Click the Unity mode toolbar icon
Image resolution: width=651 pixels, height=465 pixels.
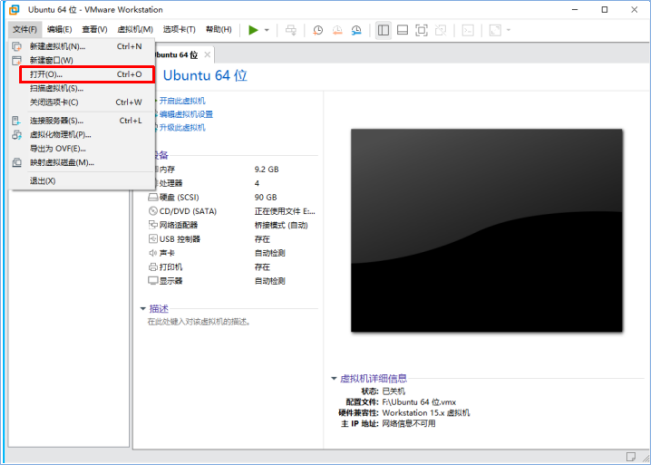tap(441, 30)
